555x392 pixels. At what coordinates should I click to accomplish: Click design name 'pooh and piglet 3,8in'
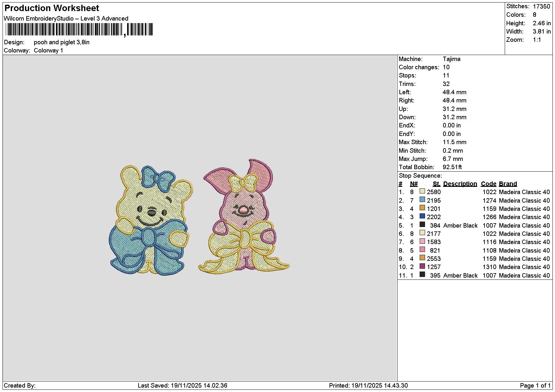[62, 42]
